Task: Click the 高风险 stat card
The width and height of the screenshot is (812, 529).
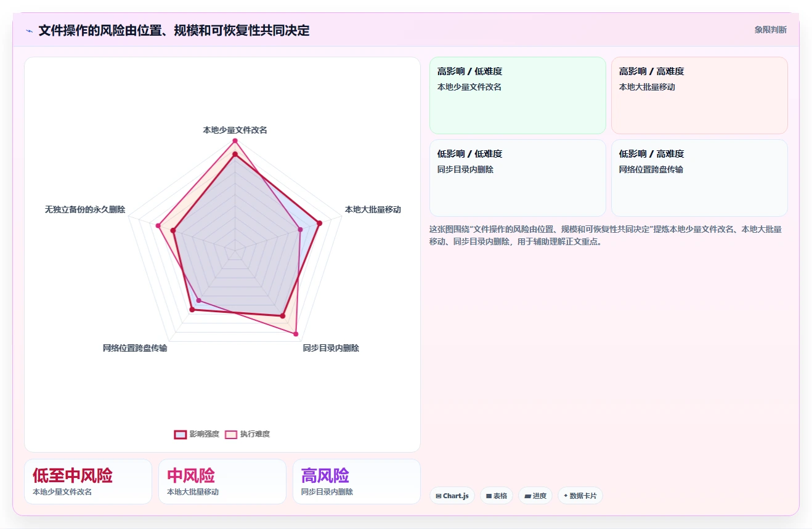Action: [x=357, y=482]
